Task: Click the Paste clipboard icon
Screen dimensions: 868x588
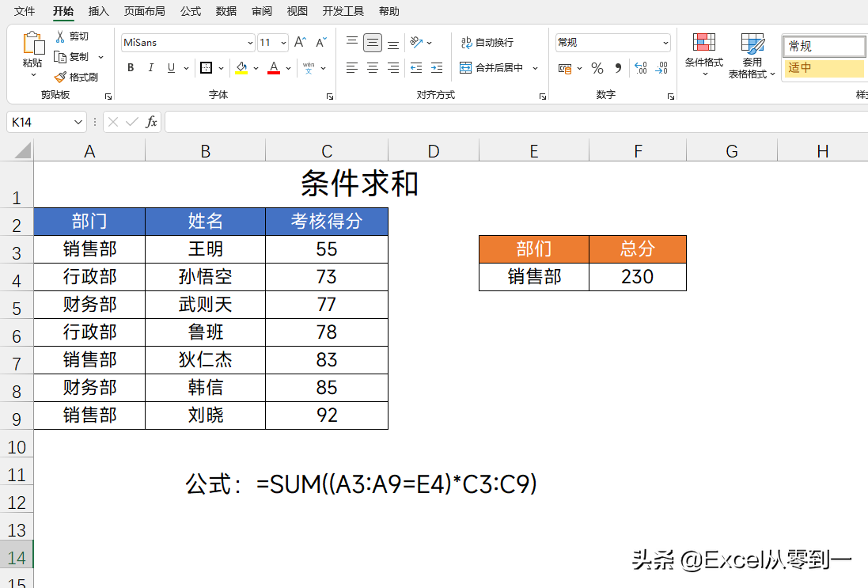Action: [x=32, y=44]
